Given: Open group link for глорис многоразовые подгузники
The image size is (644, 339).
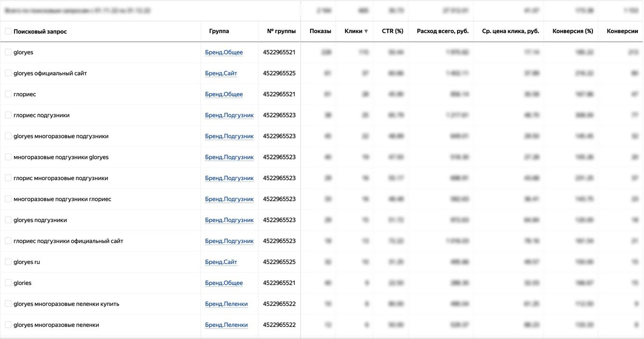Looking at the screenshot, I should tap(229, 178).
